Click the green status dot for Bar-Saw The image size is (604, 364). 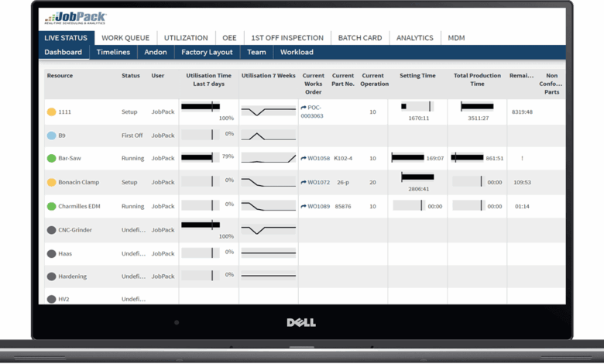[52, 159]
